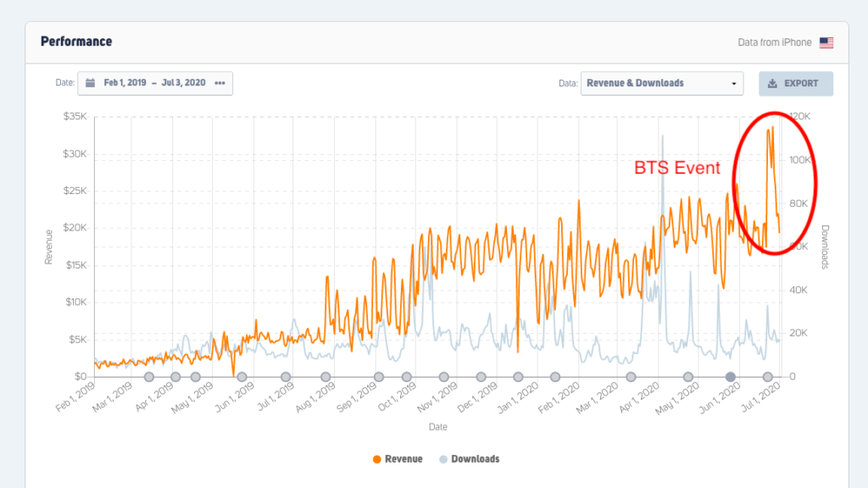This screenshot has width=868, height=488.
Task: Click the revenue spike peak inside red circle
Action: (x=771, y=127)
